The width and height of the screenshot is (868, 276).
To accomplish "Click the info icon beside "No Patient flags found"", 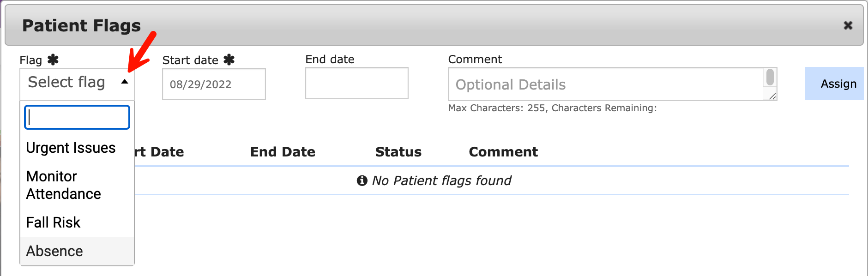I will [362, 180].
